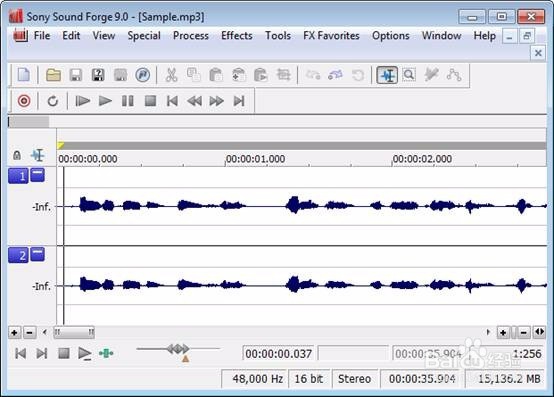Open the Window menu
The image size is (554, 397).
[x=441, y=36]
